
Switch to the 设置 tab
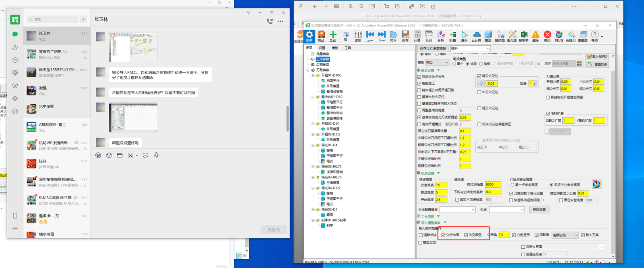322,48
